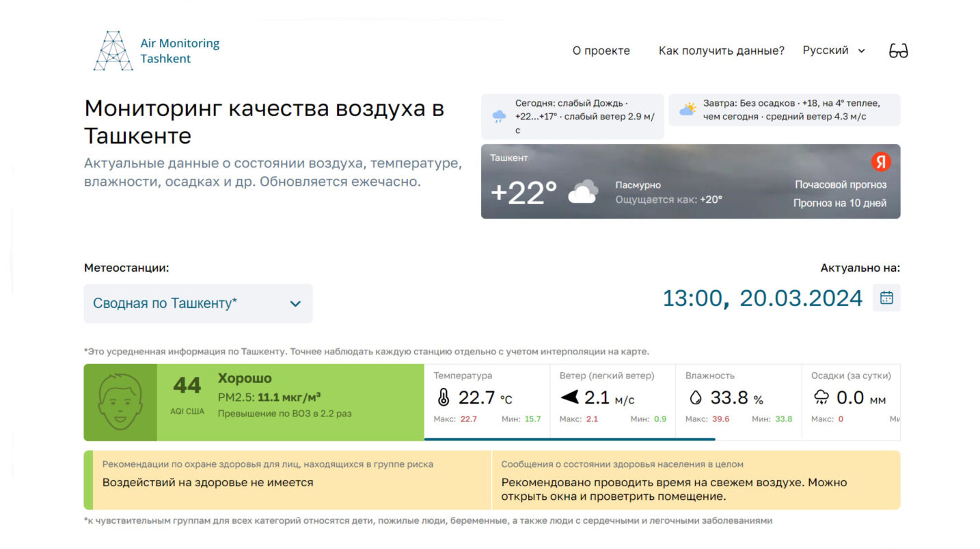Viewport: 980px width, 549px height.
Task: Click the precipitation cloud icon
Action: click(821, 397)
